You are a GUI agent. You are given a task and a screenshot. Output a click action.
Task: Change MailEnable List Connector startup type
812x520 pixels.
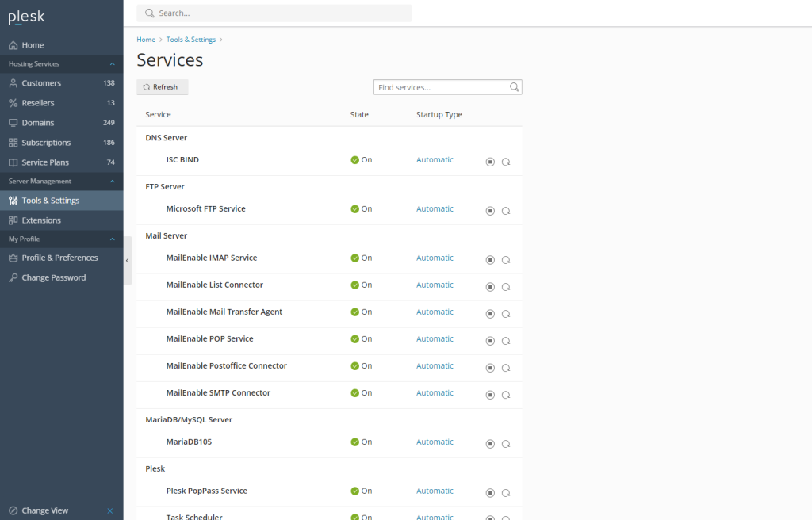pos(435,285)
